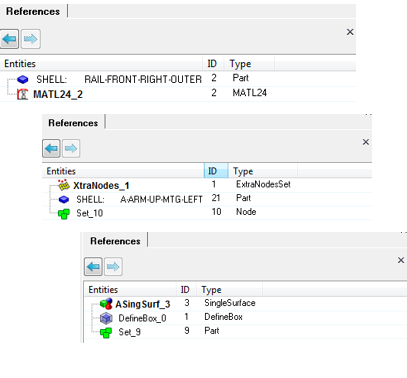Click the SingleSurface type cell
Image resolution: width=407 pixels, height=378 pixels.
[x=230, y=303]
